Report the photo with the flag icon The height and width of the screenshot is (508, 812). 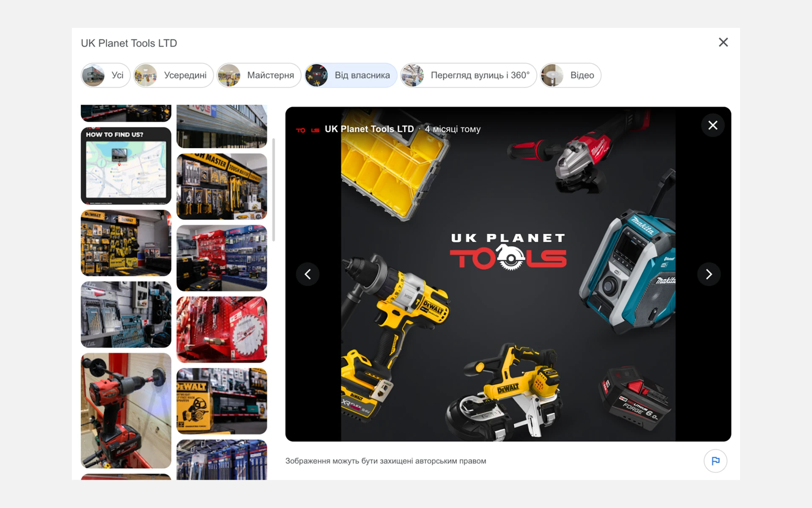point(715,461)
